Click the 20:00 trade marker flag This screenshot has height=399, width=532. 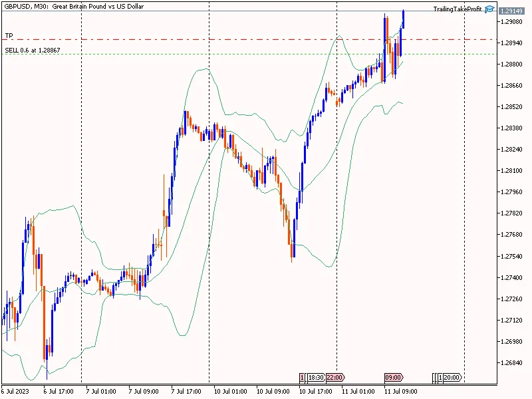click(452, 377)
